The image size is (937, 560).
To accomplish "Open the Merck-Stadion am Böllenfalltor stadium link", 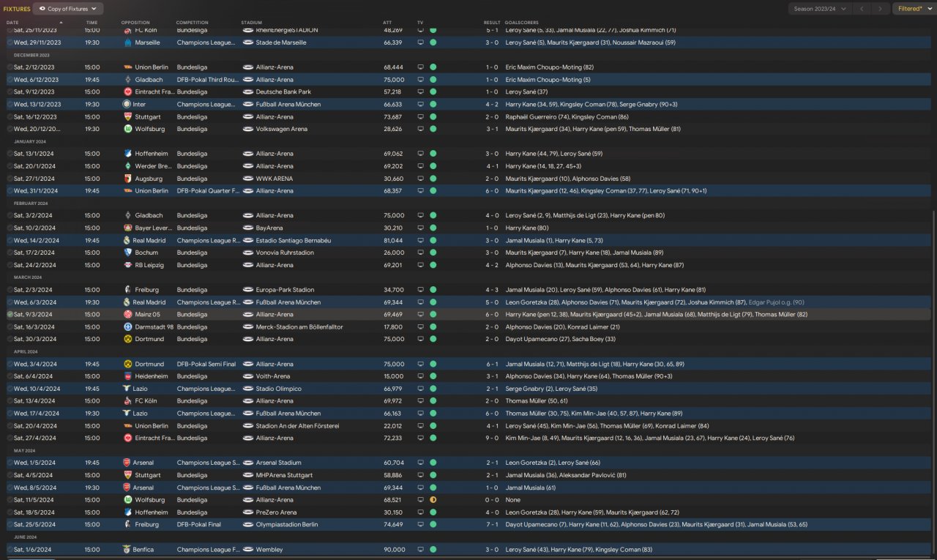I will tap(299, 326).
